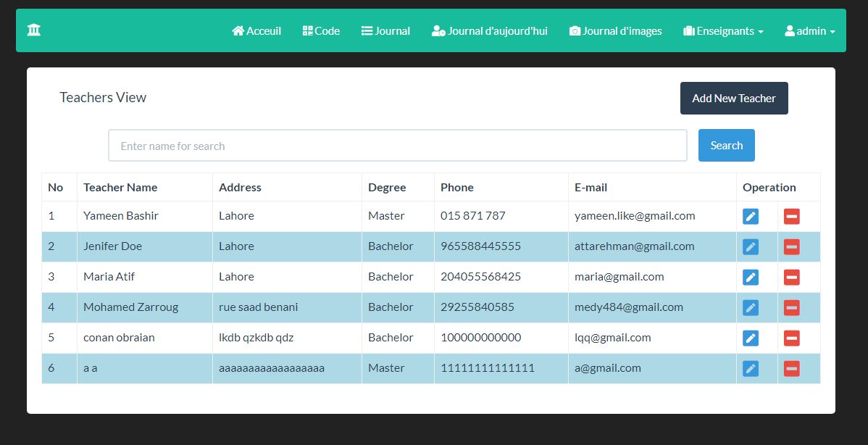
Task: Open Journal d'images in the navbar
Action: (x=616, y=31)
